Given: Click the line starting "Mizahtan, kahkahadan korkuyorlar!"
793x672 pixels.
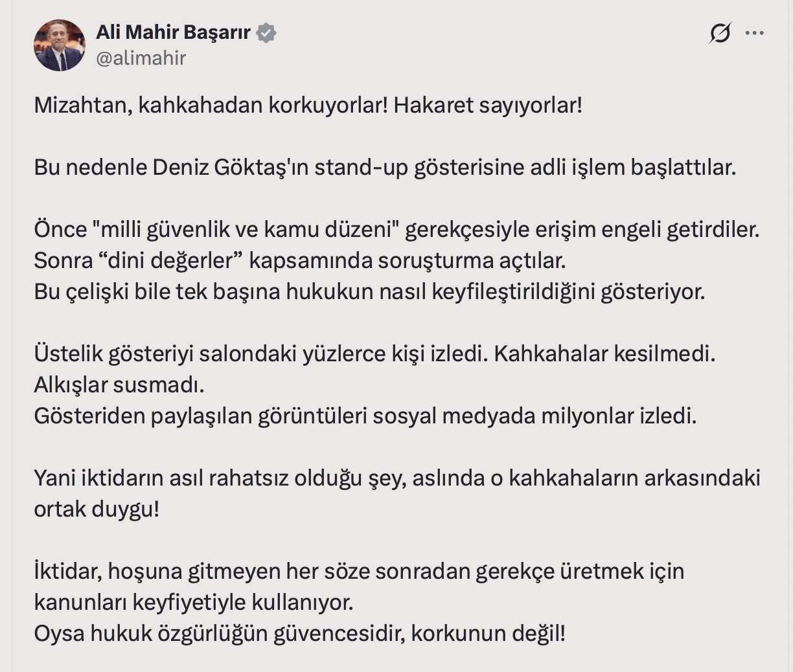Looking at the screenshot, I should click(308, 105).
